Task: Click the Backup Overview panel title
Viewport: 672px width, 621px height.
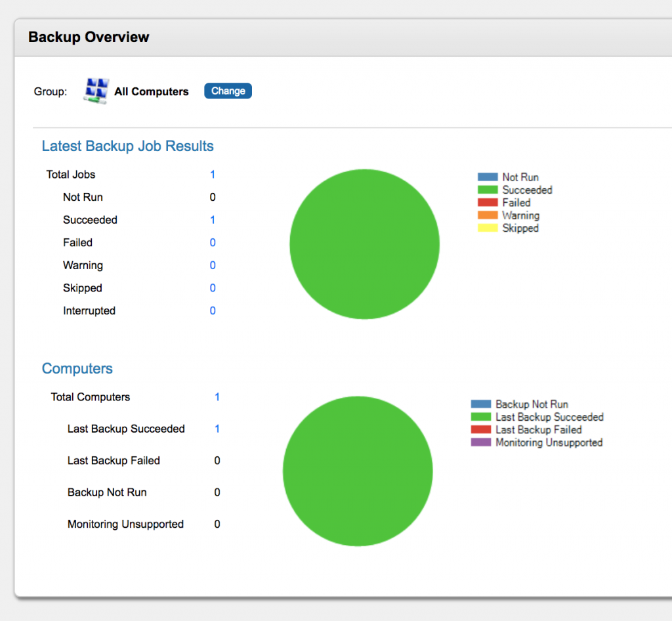Action: tap(89, 37)
